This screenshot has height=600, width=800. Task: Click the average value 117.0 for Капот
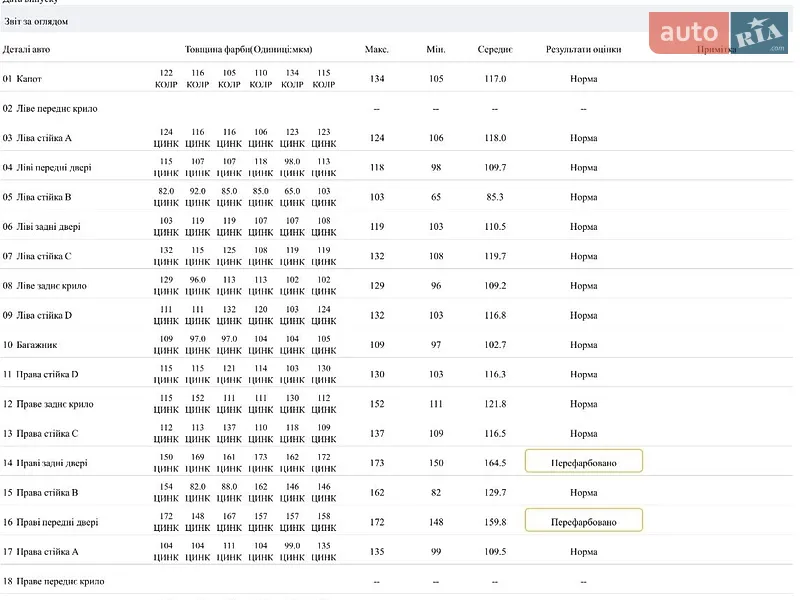pyautogui.click(x=495, y=79)
